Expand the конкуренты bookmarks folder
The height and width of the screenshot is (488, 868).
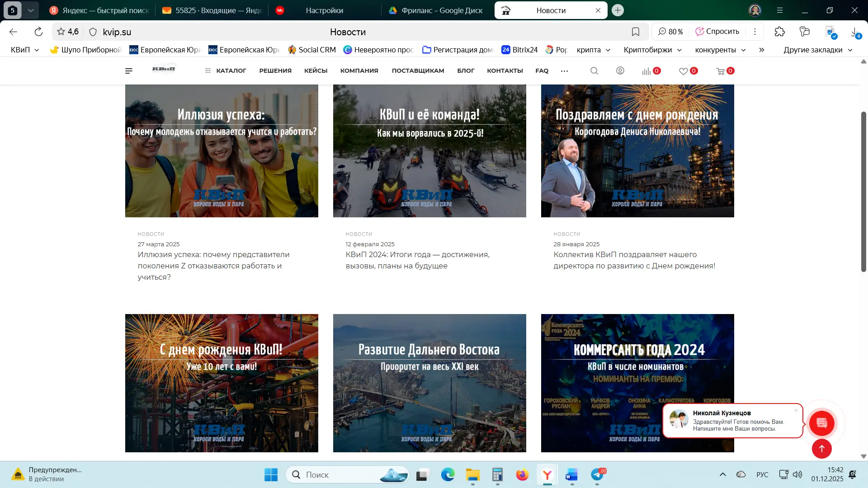tap(721, 50)
